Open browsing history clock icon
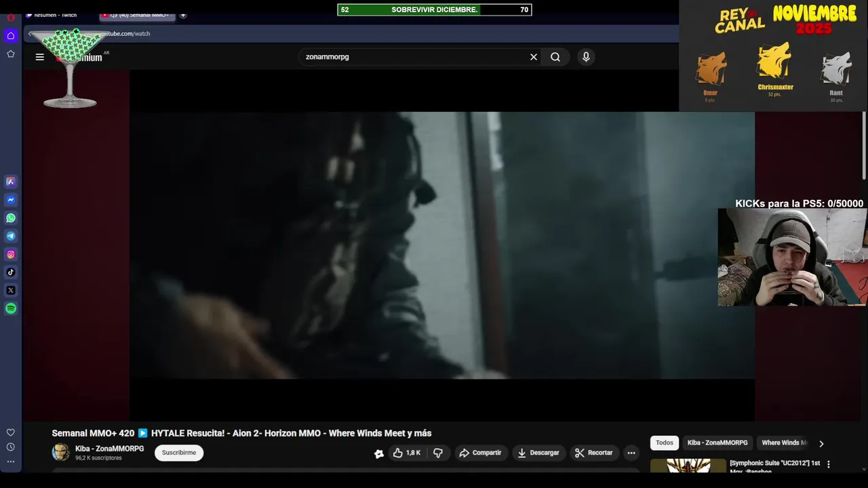The width and height of the screenshot is (868, 488). coord(11,447)
